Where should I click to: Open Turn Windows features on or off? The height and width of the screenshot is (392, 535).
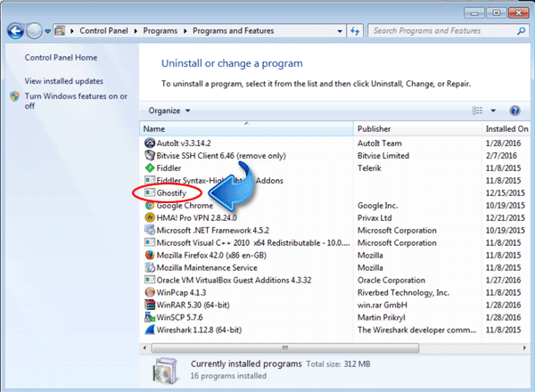pos(76,101)
